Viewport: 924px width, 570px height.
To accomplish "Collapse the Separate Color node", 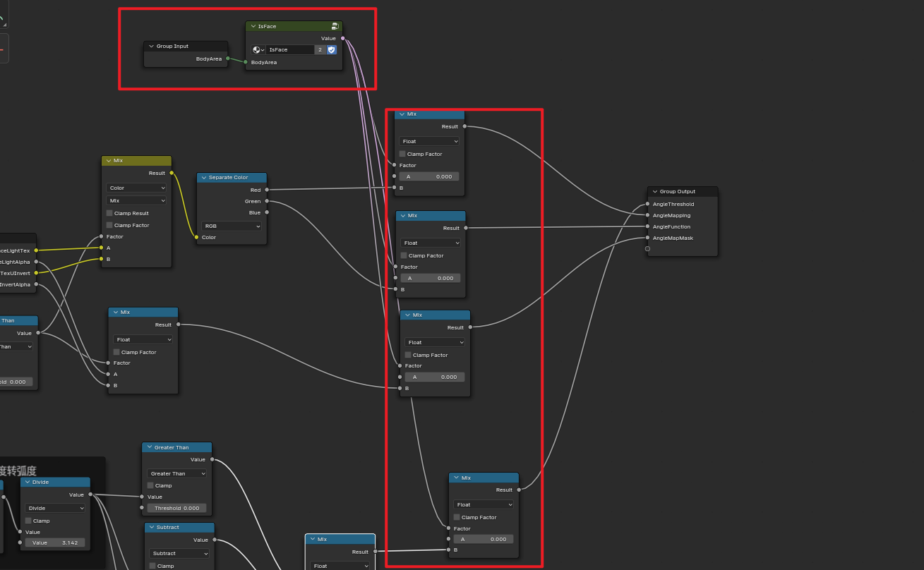I will pyautogui.click(x=203, y=178).
